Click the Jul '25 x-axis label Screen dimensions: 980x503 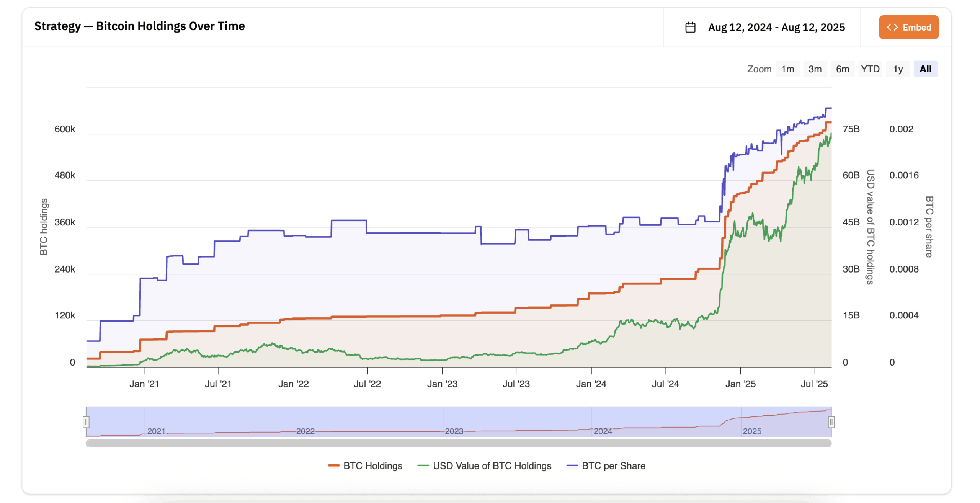[x=814, y=384]
